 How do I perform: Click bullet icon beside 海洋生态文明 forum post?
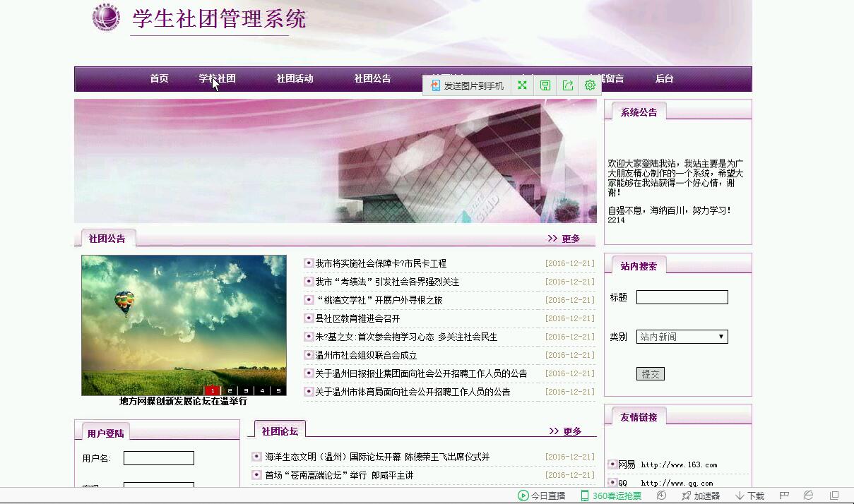point(256,457)
